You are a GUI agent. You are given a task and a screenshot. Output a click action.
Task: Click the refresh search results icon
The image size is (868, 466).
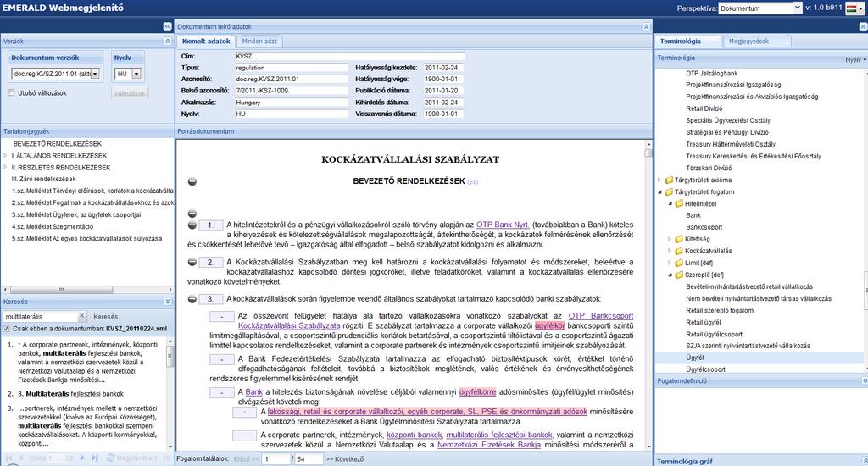(x=110, y=458)
